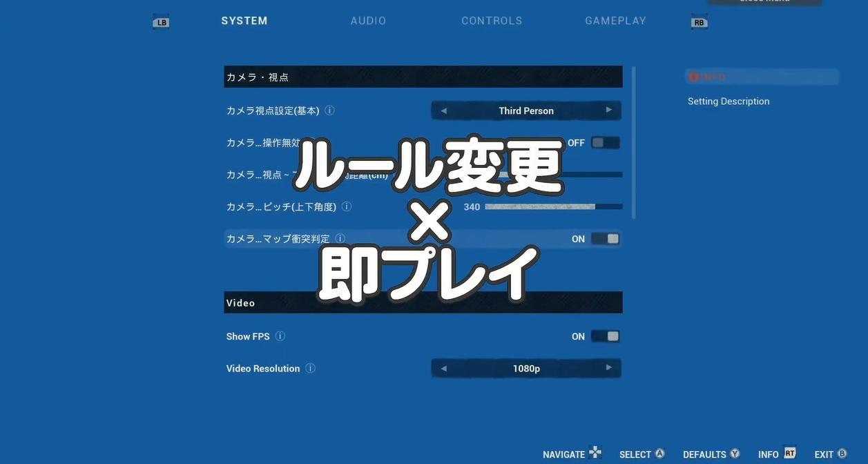Turn off the Show FPS switch
The height and width of the screenshot is (464, 868).
[x=605, y=336]
